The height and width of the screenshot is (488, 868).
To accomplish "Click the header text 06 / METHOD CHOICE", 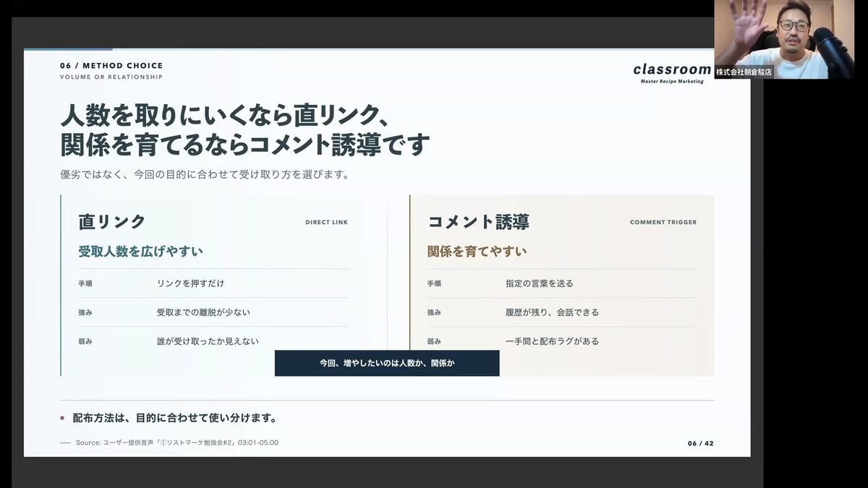I will coord(111,66).
